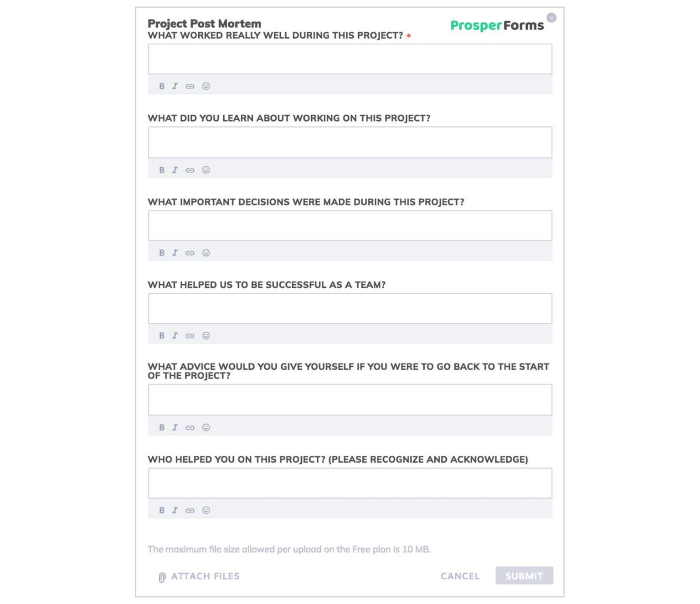
Task: Apply italic in the 'important decisions' field
Action: point(175,252)
